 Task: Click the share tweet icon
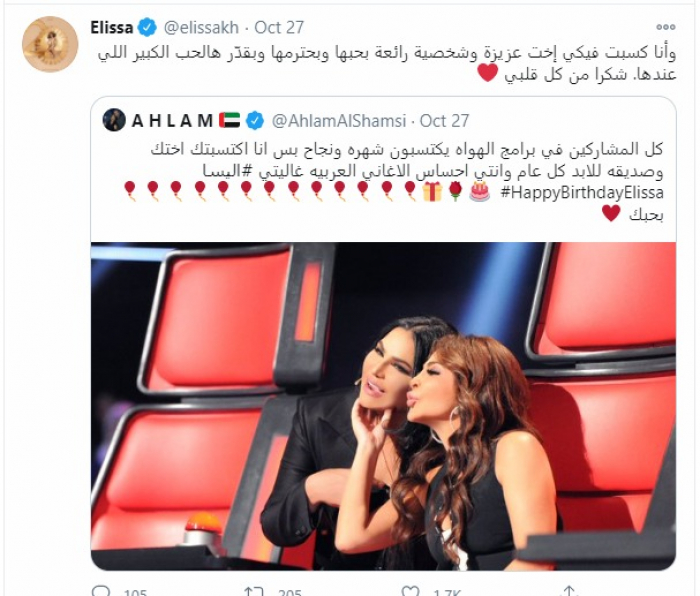tap(569, 591)
